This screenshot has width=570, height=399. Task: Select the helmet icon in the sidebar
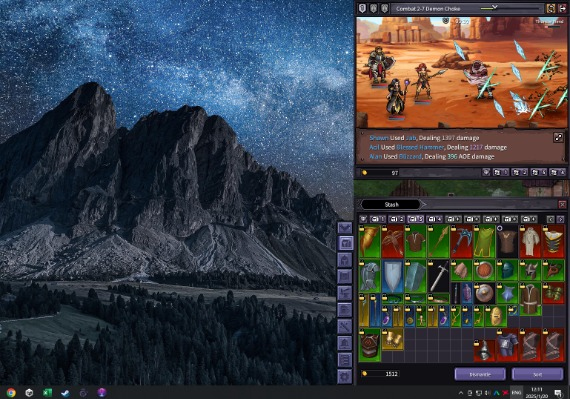pyautogui.click(x=345, y=260)
